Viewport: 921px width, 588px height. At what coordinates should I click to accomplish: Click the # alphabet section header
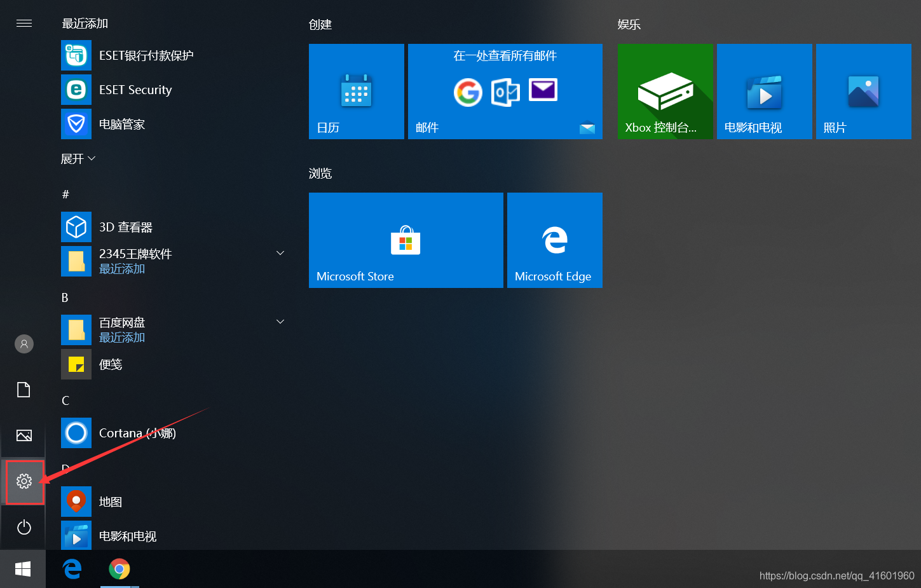point(65,194)
